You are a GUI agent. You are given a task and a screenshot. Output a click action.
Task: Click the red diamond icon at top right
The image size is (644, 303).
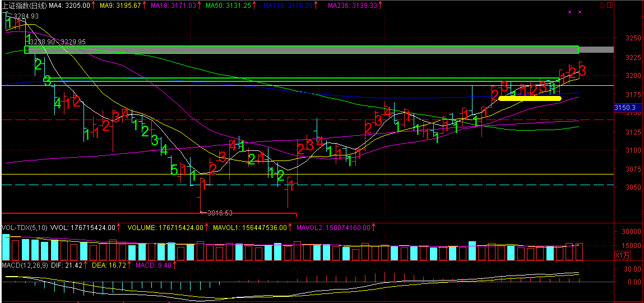point(603,5)
